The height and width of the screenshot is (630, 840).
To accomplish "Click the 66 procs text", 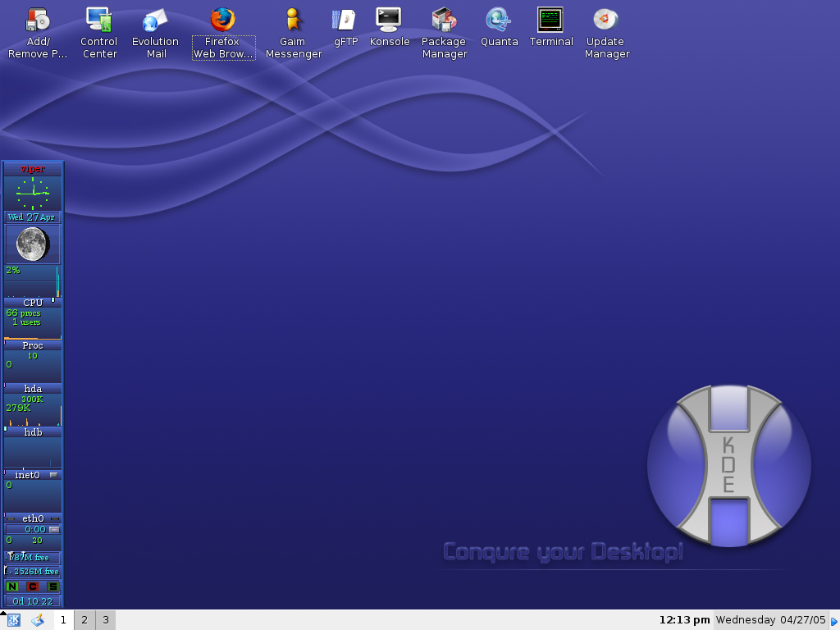I will (x=23, y=313).
